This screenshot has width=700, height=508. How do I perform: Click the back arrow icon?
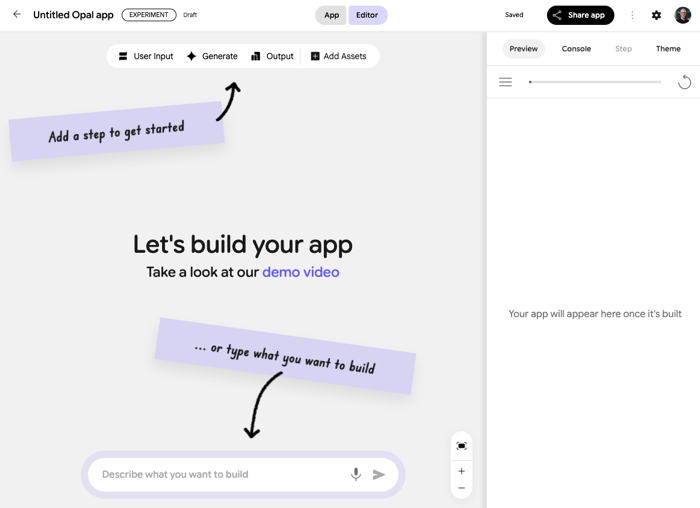17,15
